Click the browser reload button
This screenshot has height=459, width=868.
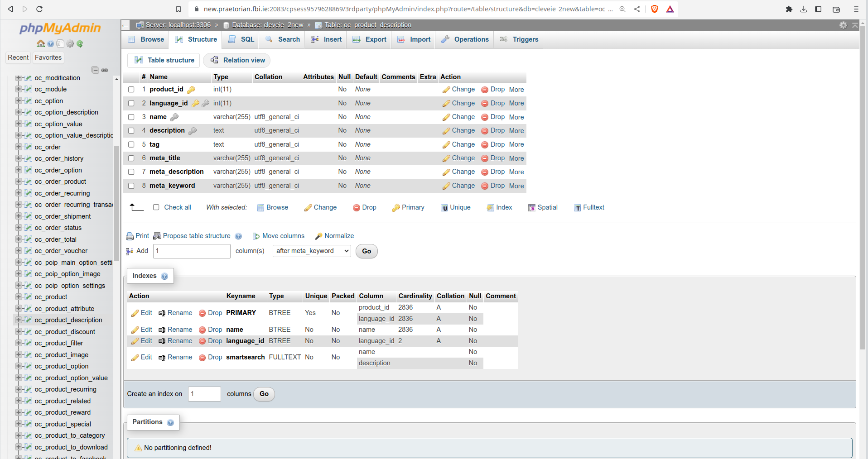coord(39,9)
